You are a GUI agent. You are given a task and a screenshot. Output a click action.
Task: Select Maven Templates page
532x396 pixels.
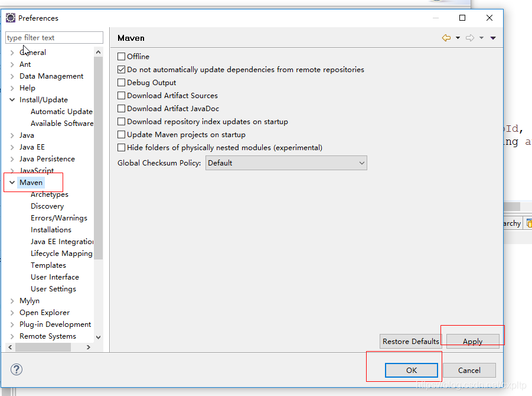[x=48, y=265]
